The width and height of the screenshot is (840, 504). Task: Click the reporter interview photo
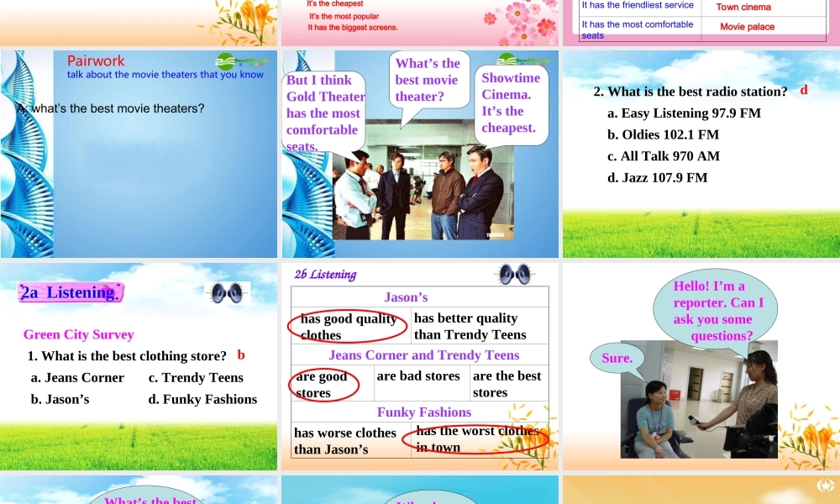(x=699, y=399)
